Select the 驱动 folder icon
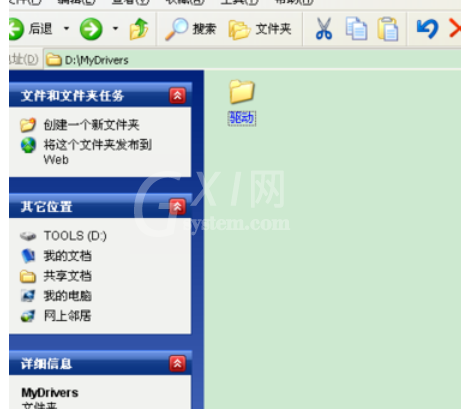Viewport: 461px width, 409px height. pos(242,91)
